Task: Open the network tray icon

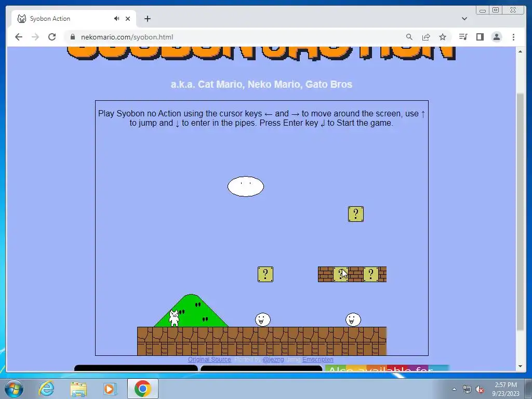Action: pyautogui.click(x=467, y=389)
